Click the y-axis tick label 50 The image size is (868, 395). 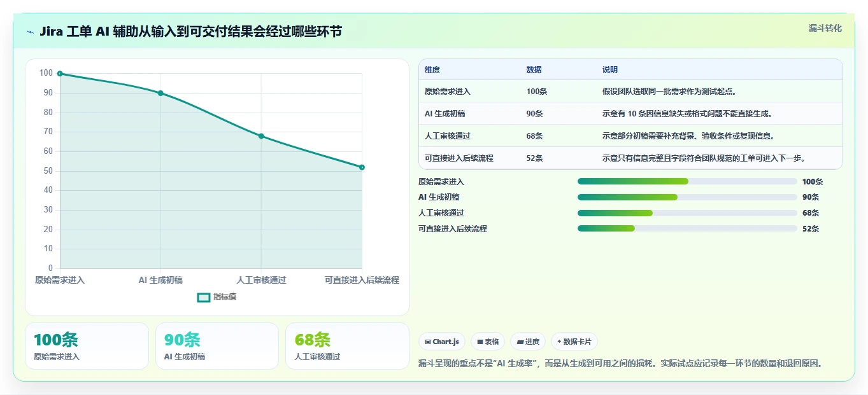point(48,170)
